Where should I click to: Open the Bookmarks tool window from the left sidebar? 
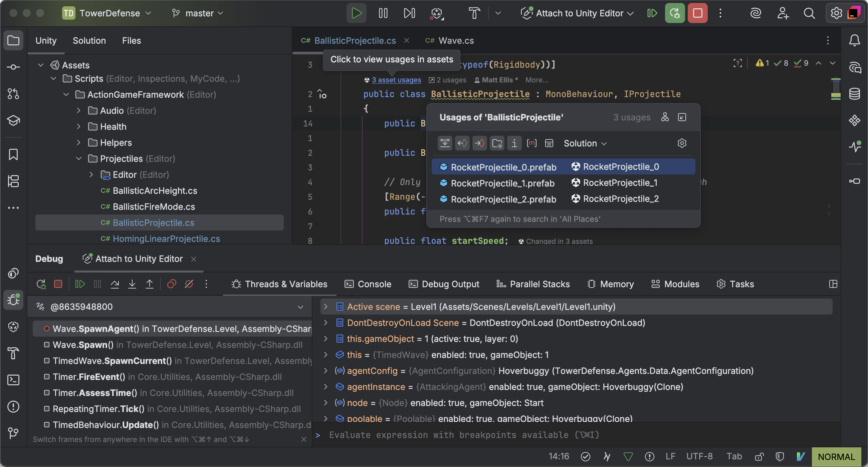pyautogui.click(x=13, y=154)
